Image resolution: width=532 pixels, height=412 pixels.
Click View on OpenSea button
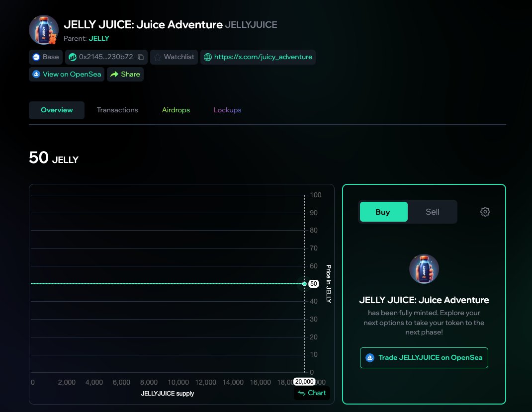67,74
